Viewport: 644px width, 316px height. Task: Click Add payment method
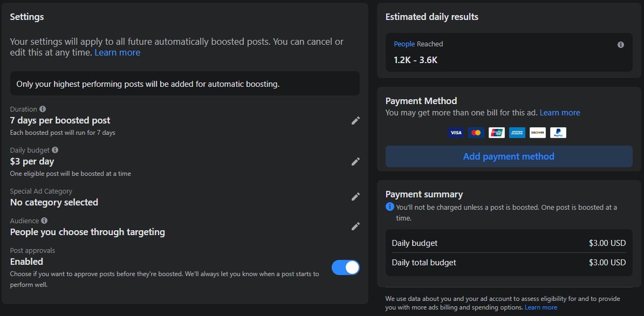point(508,156)
